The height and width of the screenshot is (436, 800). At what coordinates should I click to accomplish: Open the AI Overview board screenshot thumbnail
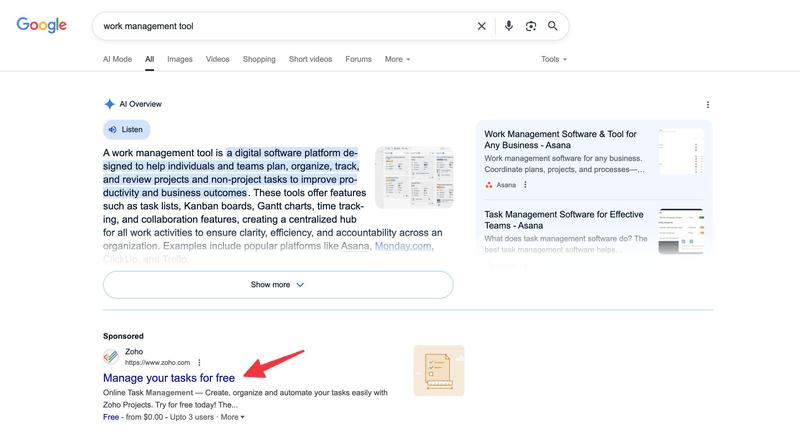coord(414,177)
